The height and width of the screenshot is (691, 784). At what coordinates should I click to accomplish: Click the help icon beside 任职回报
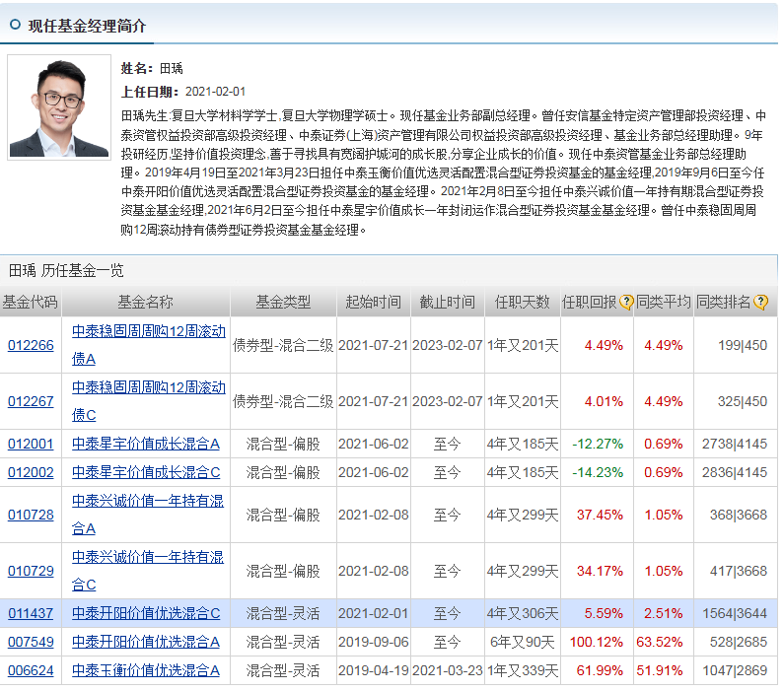(x=626, y=303)
